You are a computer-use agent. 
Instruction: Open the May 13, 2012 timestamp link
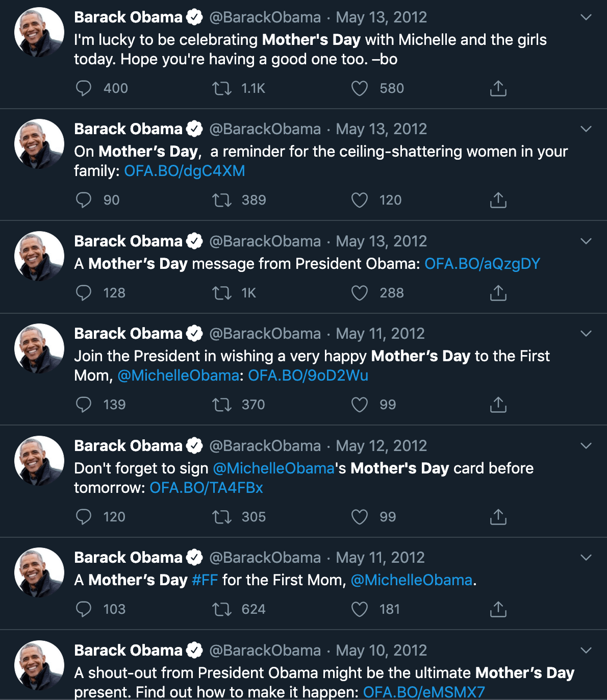tap(381, 16)
